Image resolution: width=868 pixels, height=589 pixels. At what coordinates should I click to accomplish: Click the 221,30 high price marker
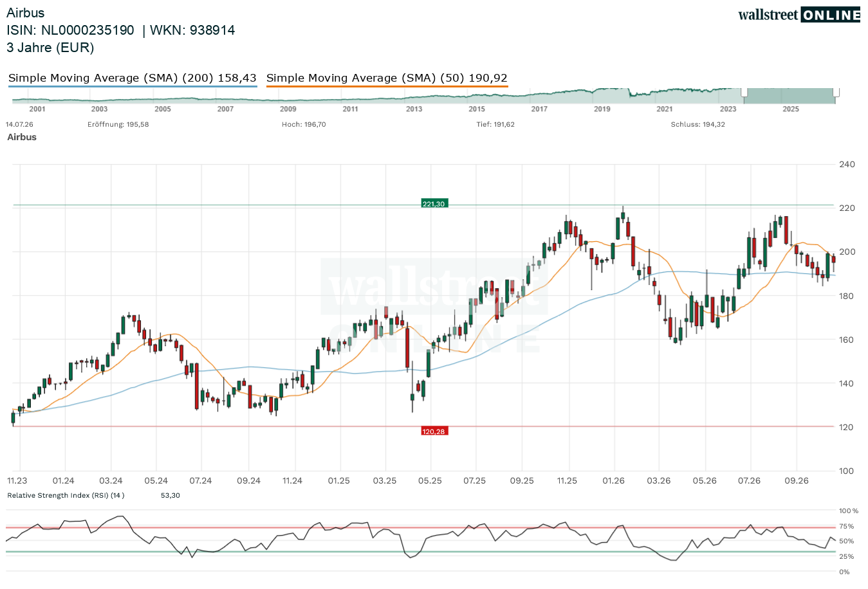(x=434, y=204)
